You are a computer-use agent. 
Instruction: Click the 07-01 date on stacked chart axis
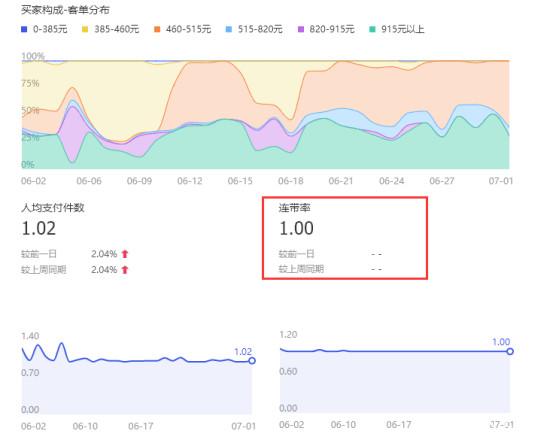[x=501, y=181]
